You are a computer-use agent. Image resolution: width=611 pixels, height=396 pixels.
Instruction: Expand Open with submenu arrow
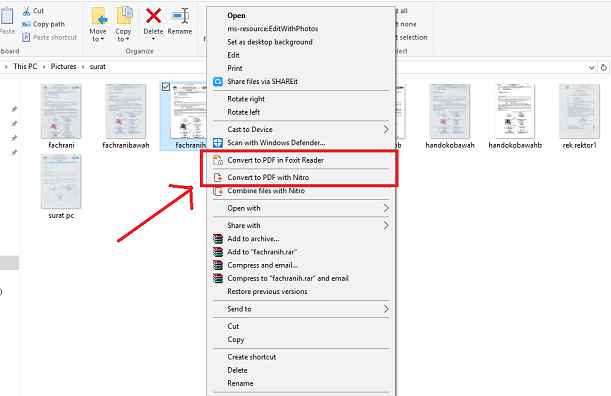tap(386, 208)
